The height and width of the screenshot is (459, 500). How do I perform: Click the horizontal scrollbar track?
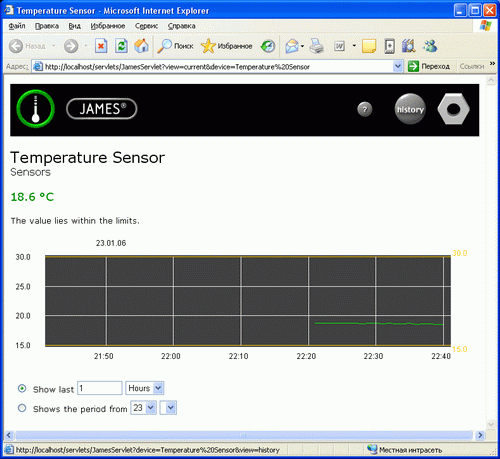coord(244,435)
